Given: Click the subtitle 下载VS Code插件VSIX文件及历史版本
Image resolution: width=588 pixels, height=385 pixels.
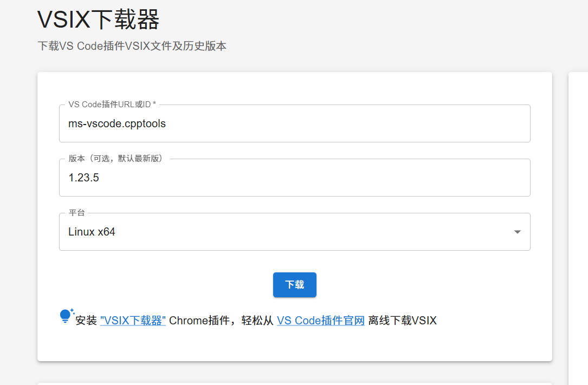Looking at the screenshot, I should point(132,46).
